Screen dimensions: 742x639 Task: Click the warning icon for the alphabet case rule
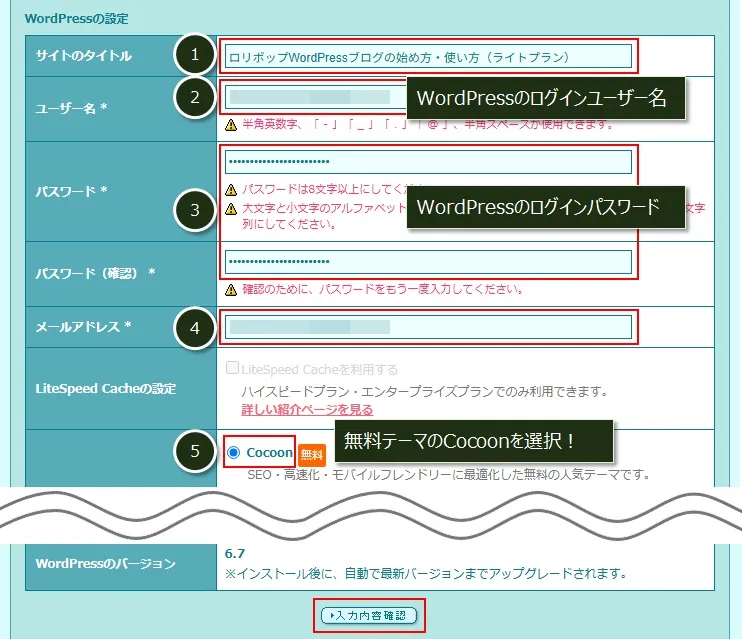tap(231, 209)
